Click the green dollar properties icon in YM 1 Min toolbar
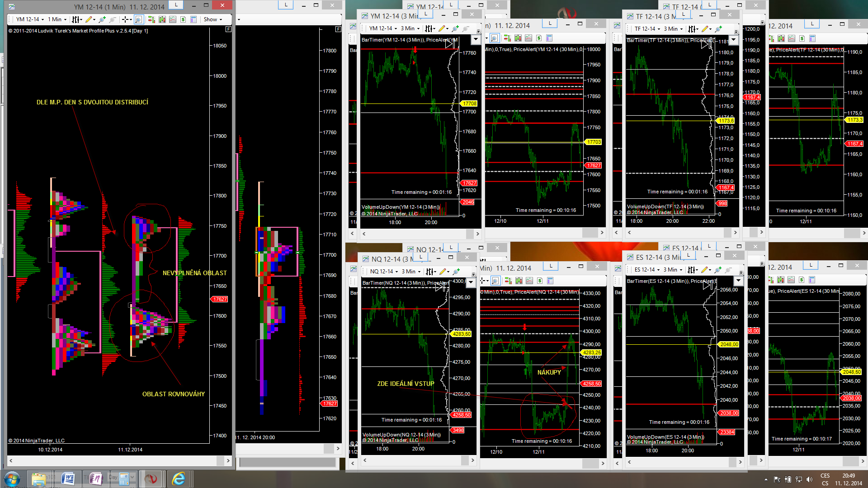Image resolution: width=868 pixels, height=488 pixels. tap(183, 19)
